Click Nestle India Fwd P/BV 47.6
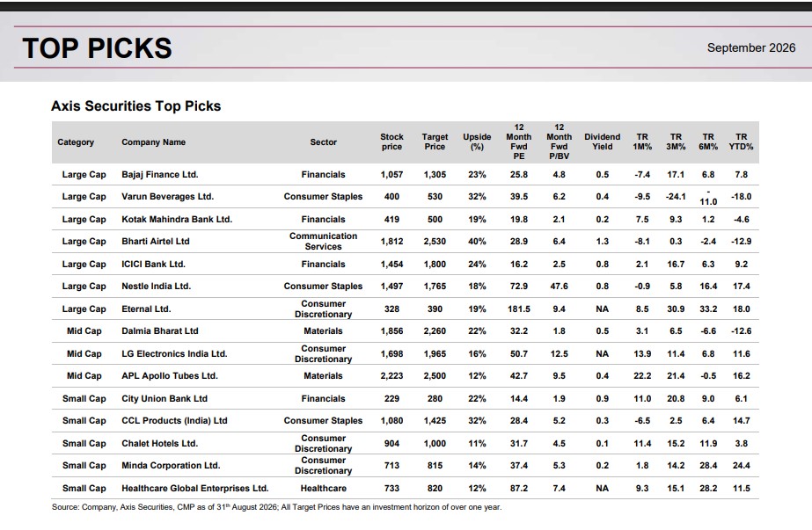Viewport: 812px width, 530px height. 560,287
